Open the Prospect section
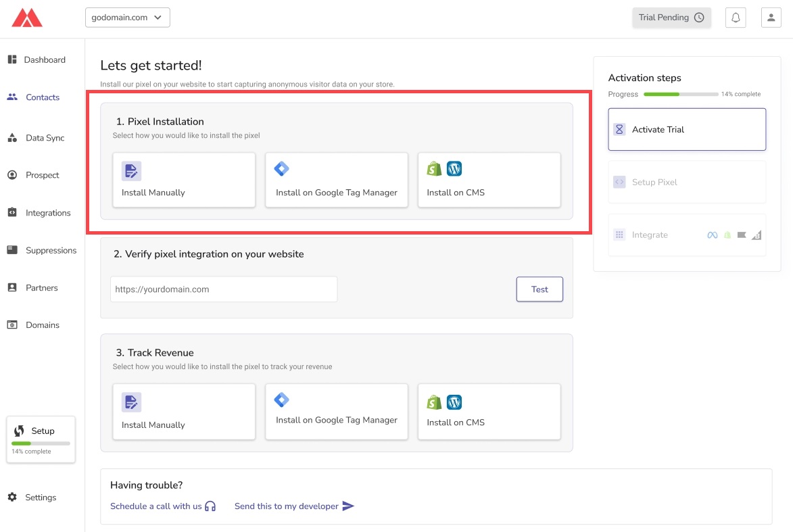 pos(43,175)
